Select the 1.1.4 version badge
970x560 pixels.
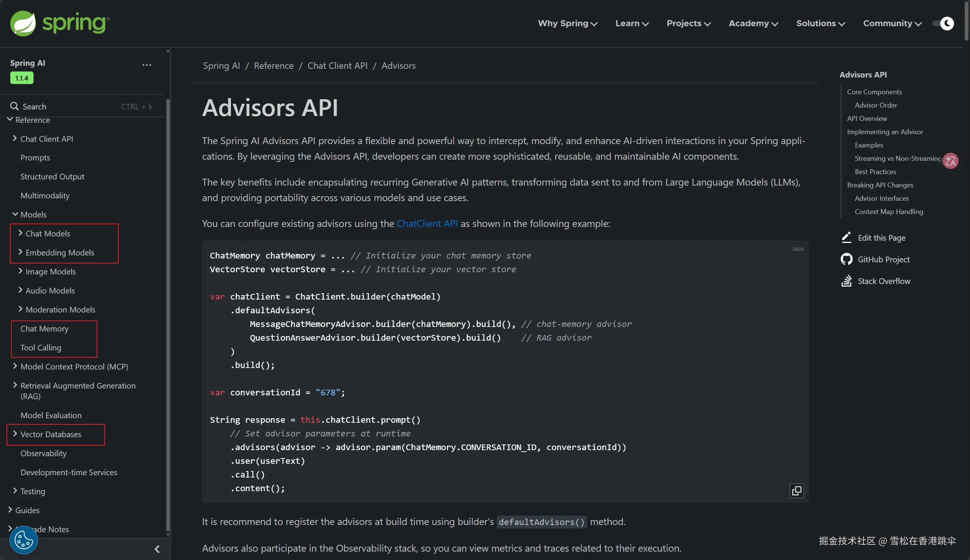pyautogui.click(x=22, y=78)
